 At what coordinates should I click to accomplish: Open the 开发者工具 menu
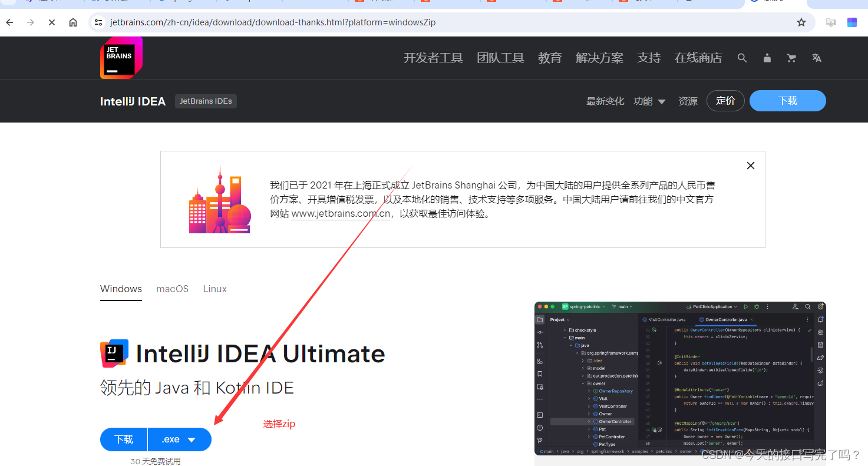coord(433,58)
